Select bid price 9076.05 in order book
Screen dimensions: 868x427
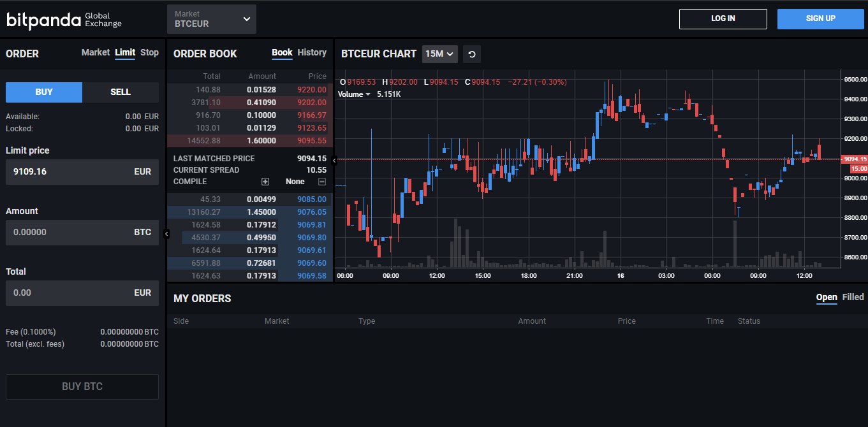[x=312, y=212]
